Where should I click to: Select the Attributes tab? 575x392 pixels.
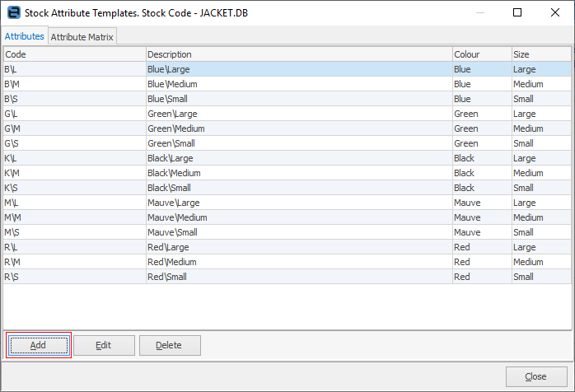pyautogui.click(x=25, y=37)
